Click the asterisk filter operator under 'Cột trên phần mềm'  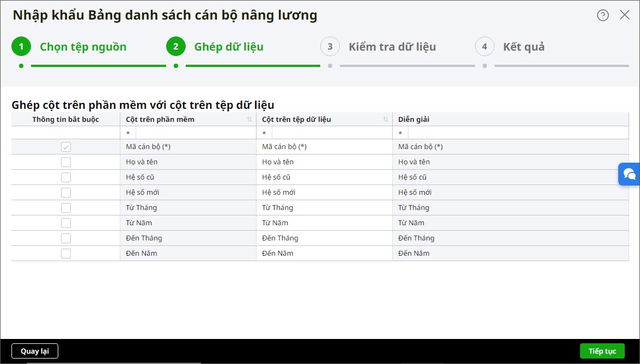[128, 133]
